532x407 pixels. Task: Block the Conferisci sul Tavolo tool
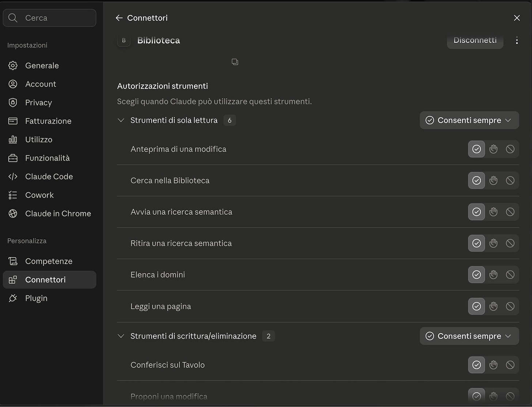point(510,365)
